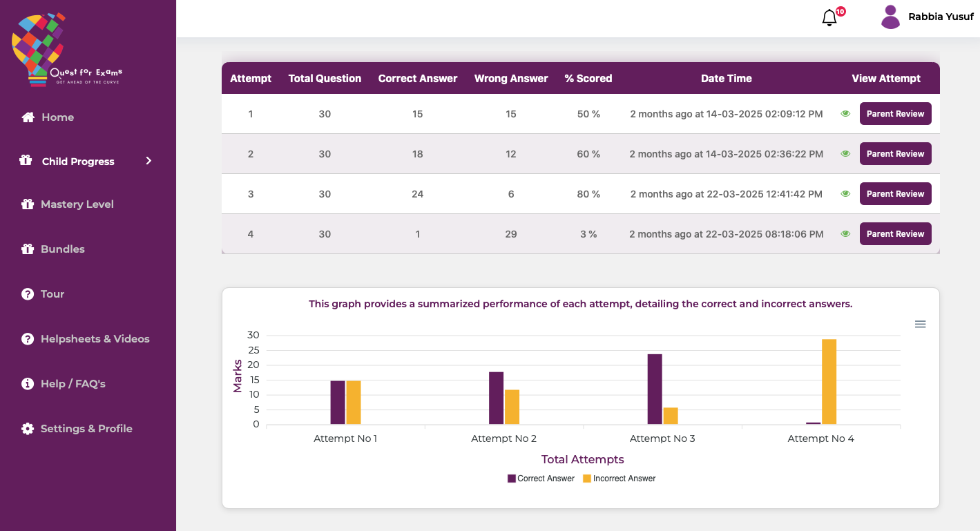The width and height of the screenshot is (980, 531).
Task: Expand the Child Progress chevron arrow
Action: [148, 161]
